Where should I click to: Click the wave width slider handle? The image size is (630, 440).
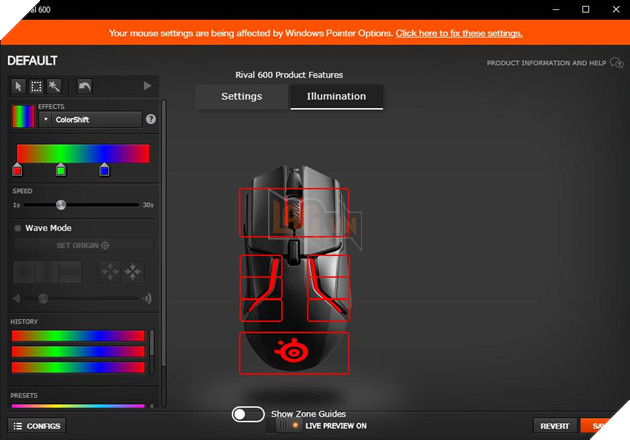tap(43, 298)
